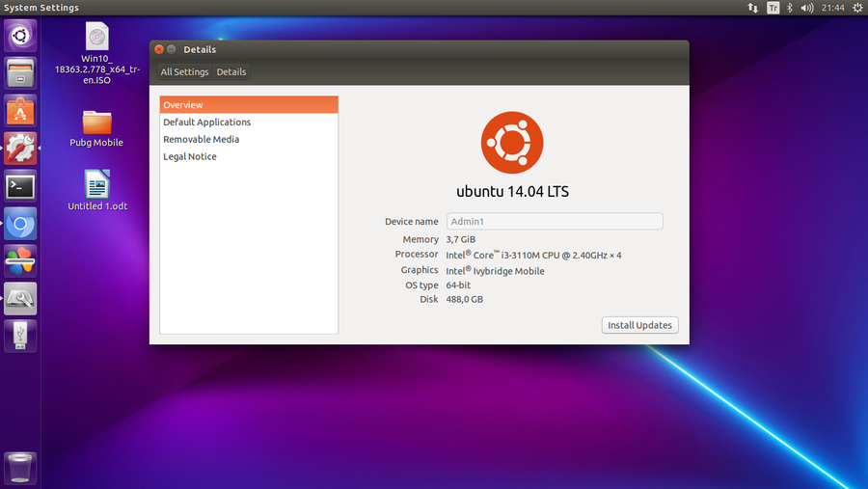Click the 'Details' window title text
Image resolution: width=868 pixels, height=489 pixels.
200,49
